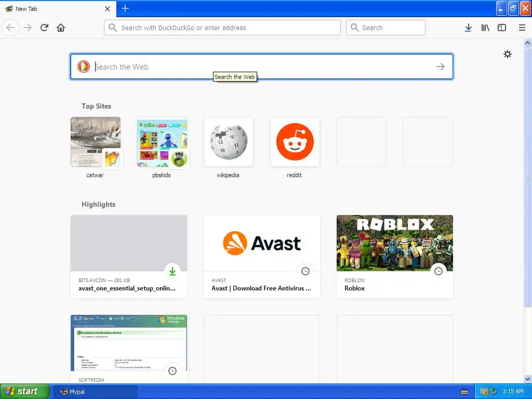
Task: Click the wikipedia label
Action: coord(228,175)
